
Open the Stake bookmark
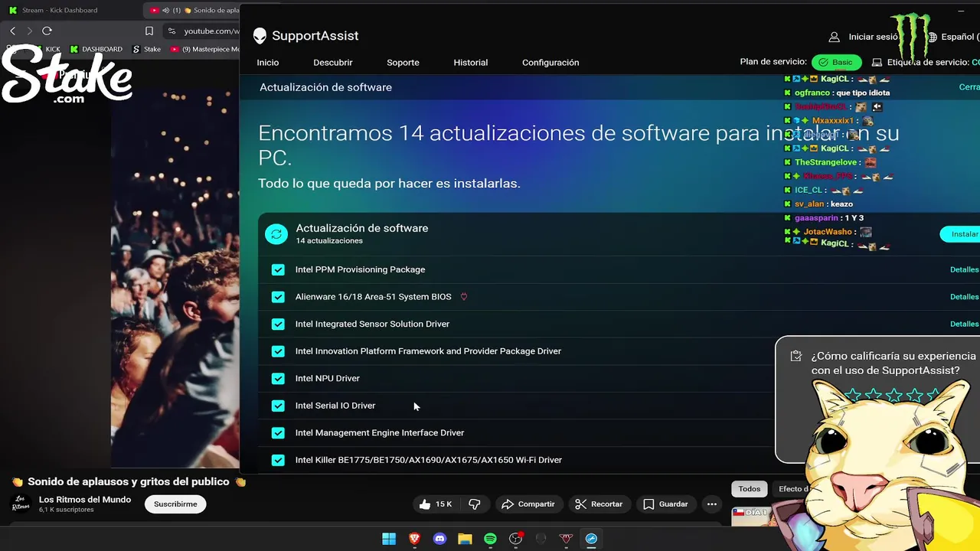point(147,49)
